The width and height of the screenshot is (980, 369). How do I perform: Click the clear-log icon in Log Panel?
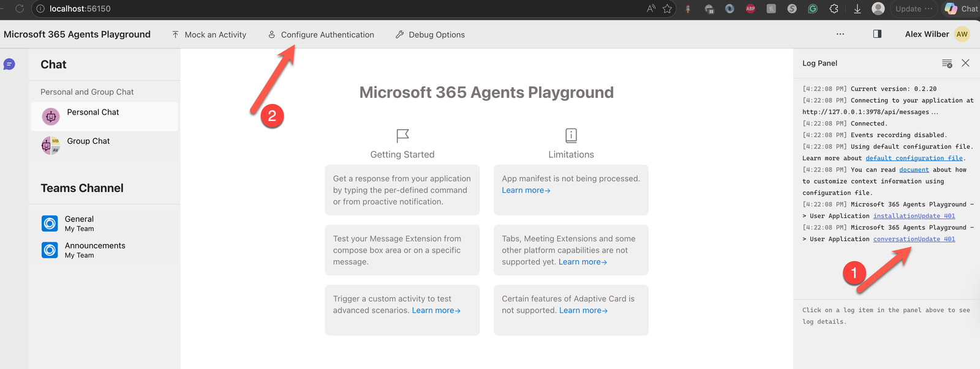[x=947, y=64]
